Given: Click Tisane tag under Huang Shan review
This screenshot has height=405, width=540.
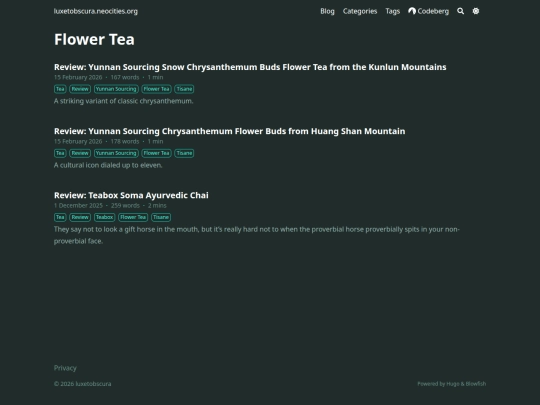Looking at the screenshot, I should (x=184, y=153).
